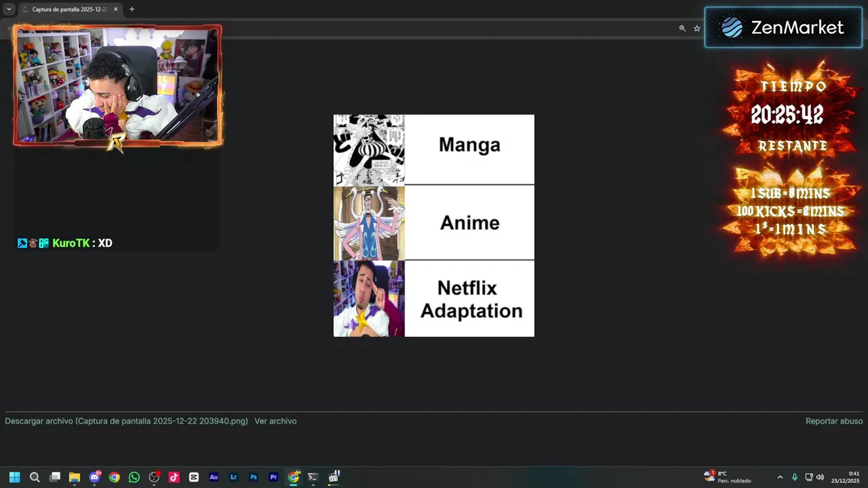Click Reportar abuso link
The width and height of the screenshot is (868, 488).
[834, 421]
